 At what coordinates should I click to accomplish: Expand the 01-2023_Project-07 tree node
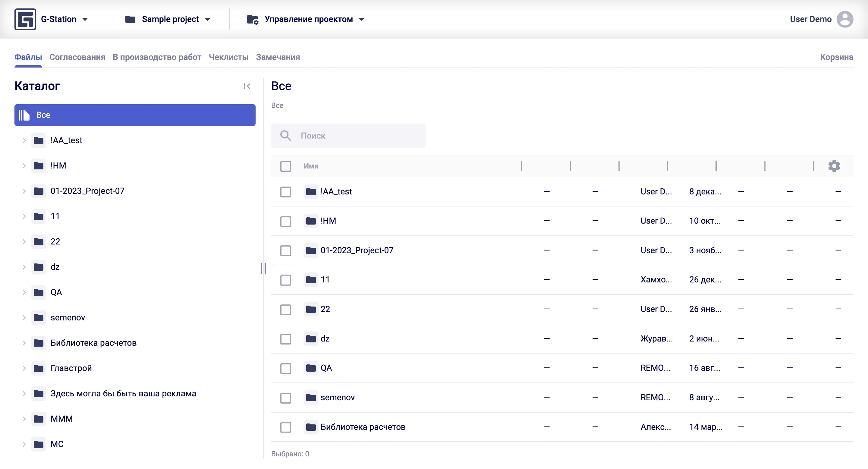[x=24, y=191]
